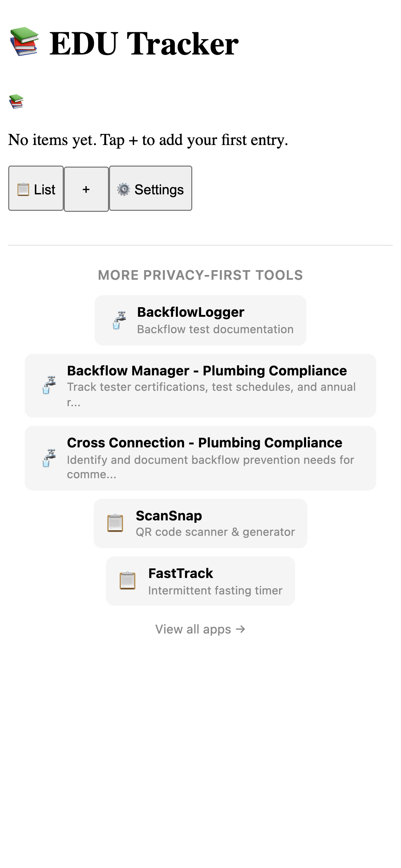Select the clipboard icon on the List button
The height and width of the screenshot is (868, 401).
point(23,189)
